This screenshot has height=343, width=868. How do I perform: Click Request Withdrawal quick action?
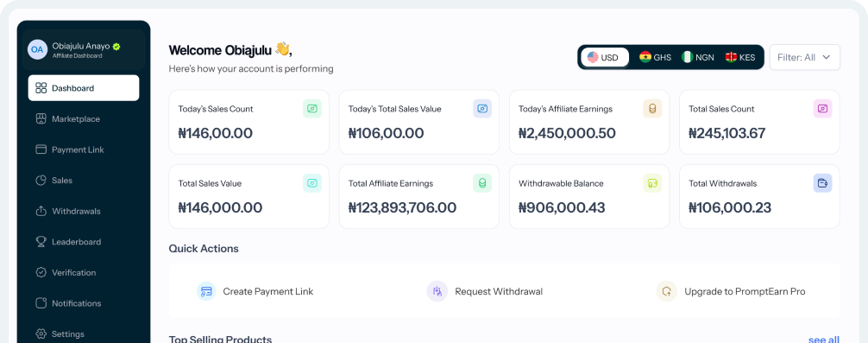(x=485, y=291)
